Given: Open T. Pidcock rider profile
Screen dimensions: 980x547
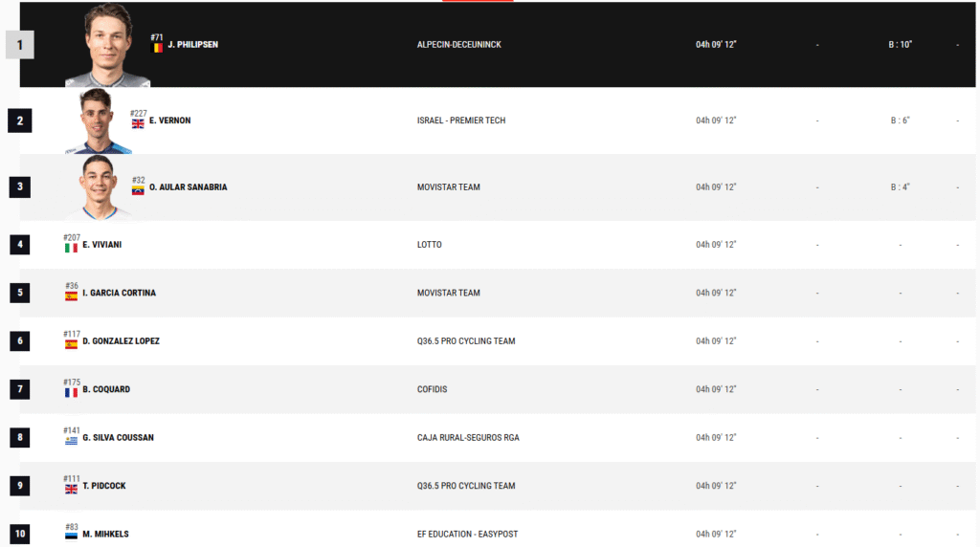Looking at the screenshot, I should (104, 486).
